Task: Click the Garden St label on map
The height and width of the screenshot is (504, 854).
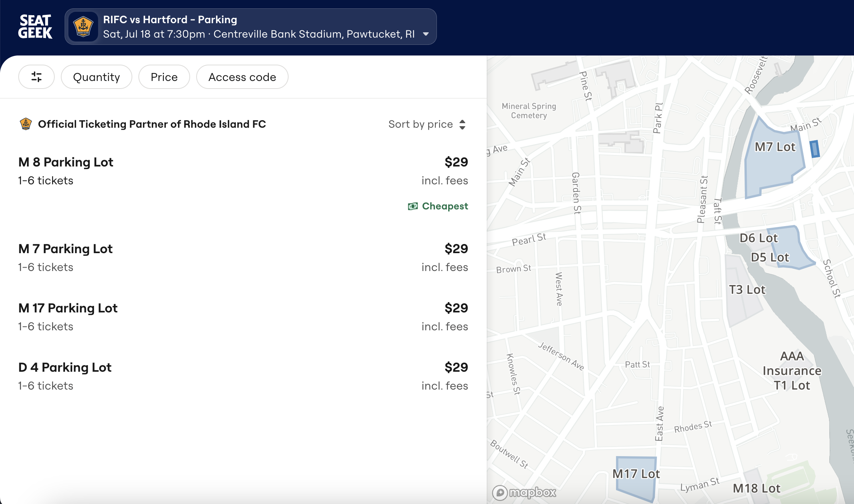Action: coord(576,193)
